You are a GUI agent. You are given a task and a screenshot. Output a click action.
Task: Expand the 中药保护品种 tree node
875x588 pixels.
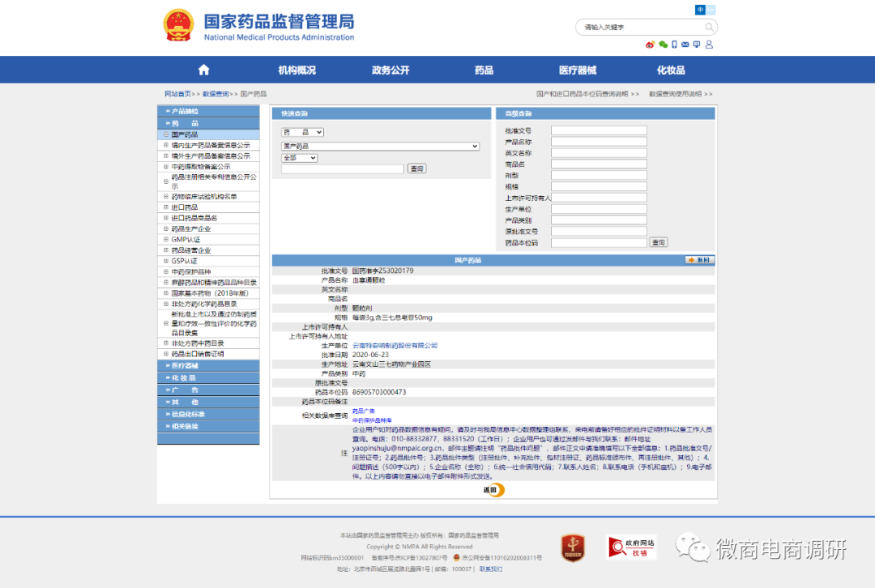(166, 271)
